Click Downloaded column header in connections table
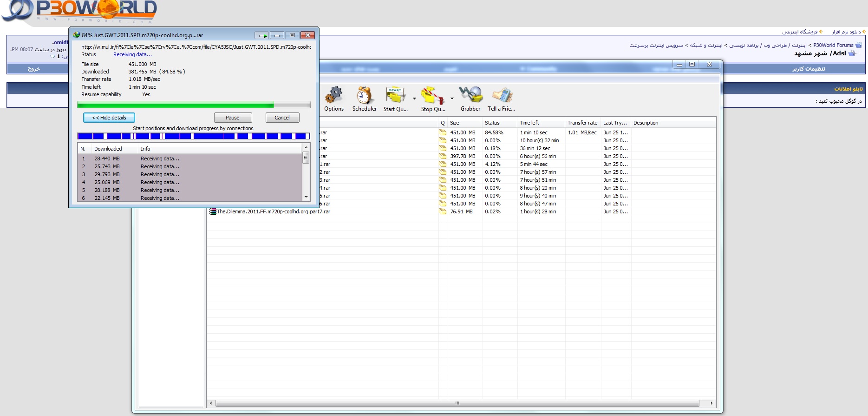The width and height of the screenshot is (868, 416). click(115, 149)
